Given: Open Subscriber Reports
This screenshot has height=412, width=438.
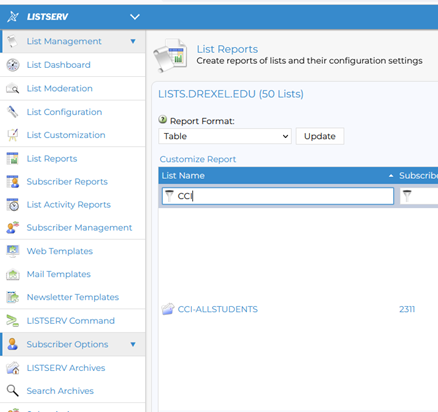Looking at the screenshot, I should 67,182.
